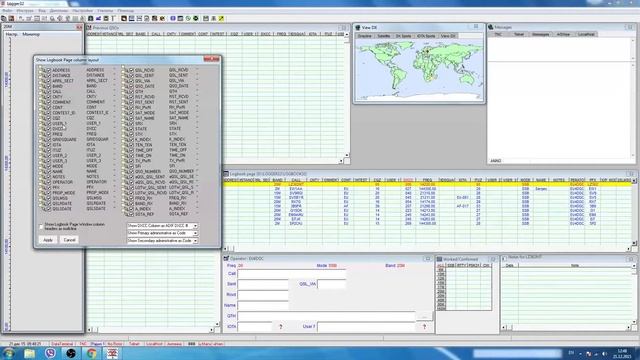Click the Previous QSOs window title icon

[x=89, y=28]
